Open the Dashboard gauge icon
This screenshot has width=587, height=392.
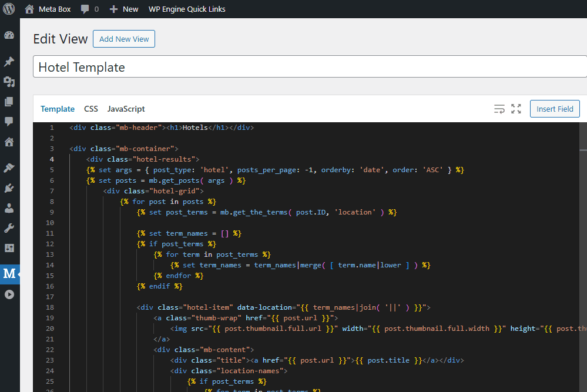click(x=9, y=35)
